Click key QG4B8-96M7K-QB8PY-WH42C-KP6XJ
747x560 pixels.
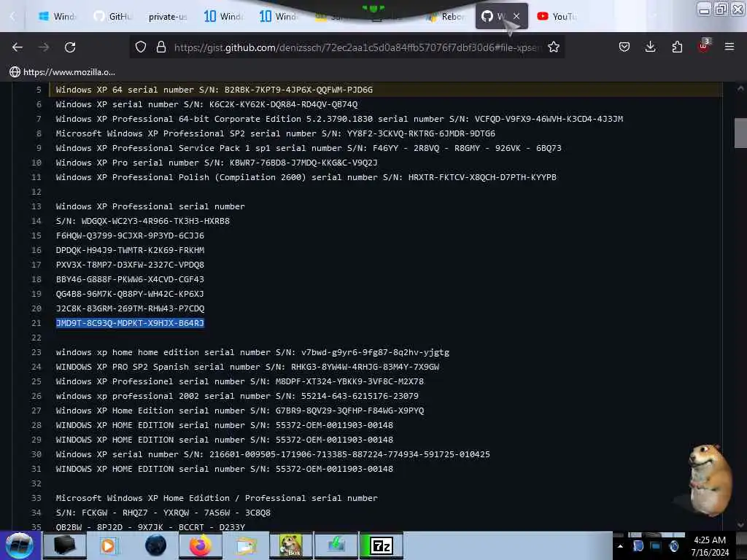(x=130, y=294)
